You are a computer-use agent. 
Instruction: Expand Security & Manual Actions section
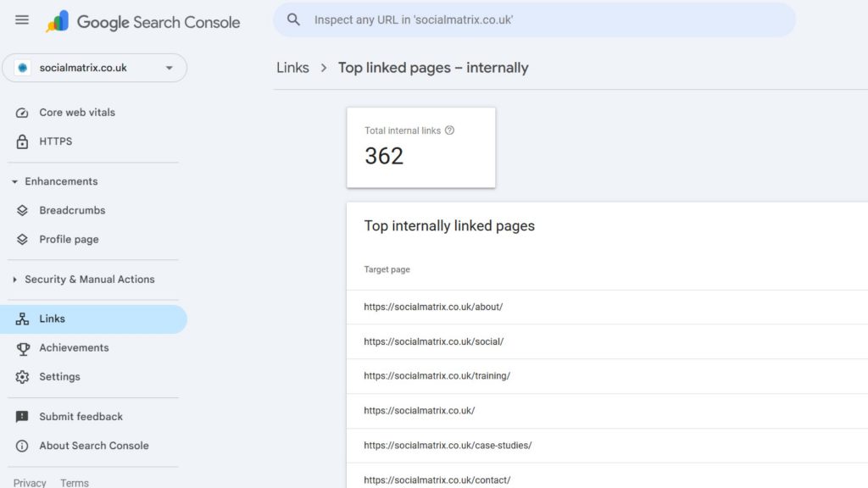(x=15, y=280)
